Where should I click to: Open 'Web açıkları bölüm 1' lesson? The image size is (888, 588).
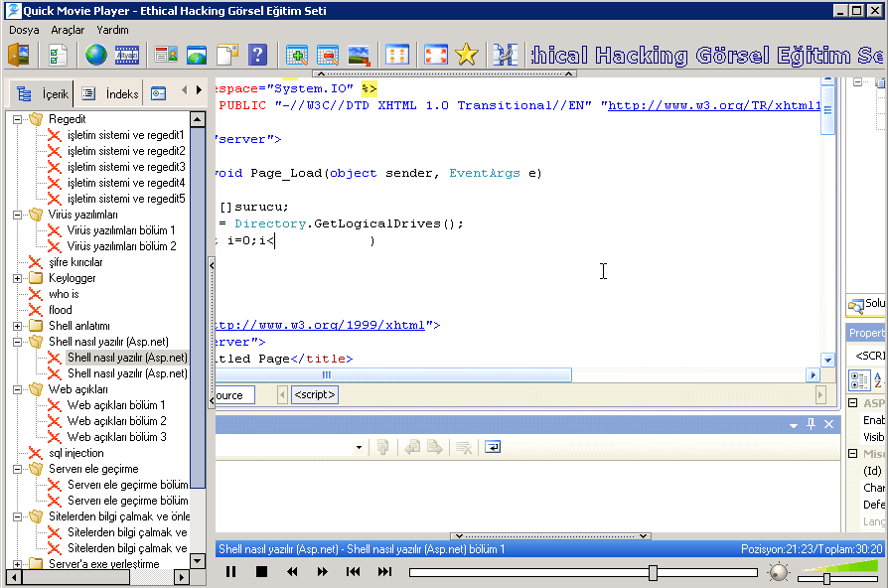116,405
